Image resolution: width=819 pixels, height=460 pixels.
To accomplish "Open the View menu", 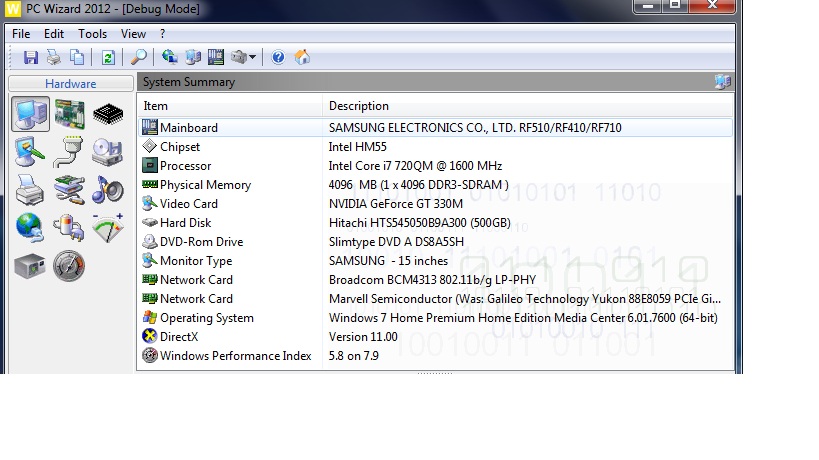I will pos(133,34).
